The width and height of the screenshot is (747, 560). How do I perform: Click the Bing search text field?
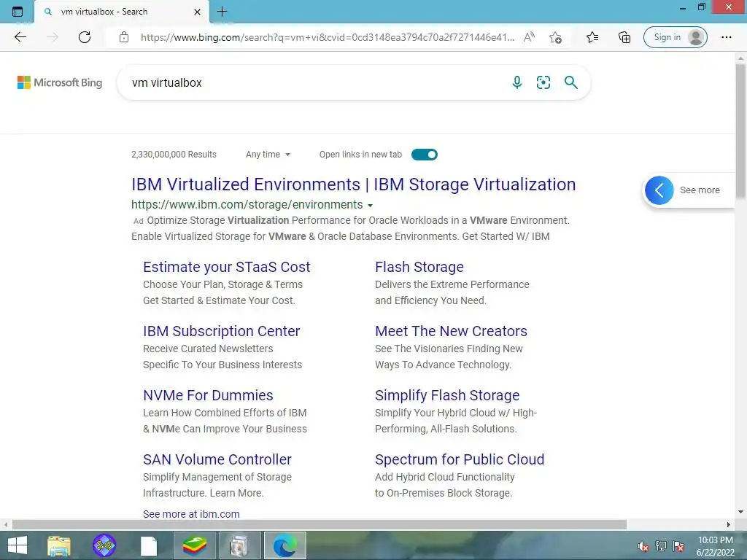[x=314, y=82]
